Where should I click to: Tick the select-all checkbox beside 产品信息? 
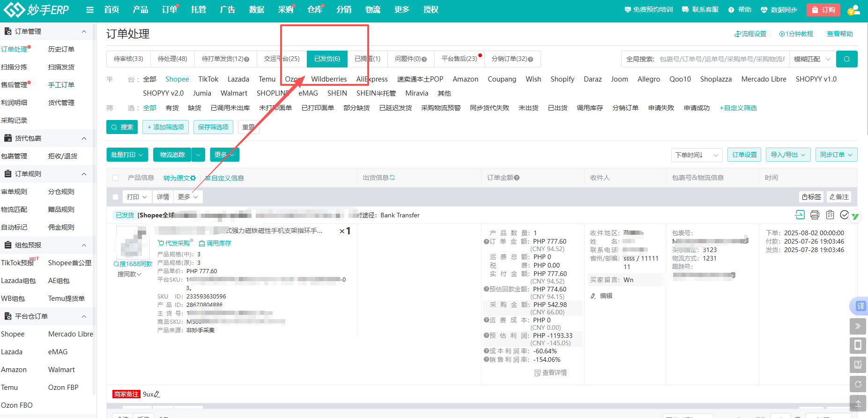(116, 178)
